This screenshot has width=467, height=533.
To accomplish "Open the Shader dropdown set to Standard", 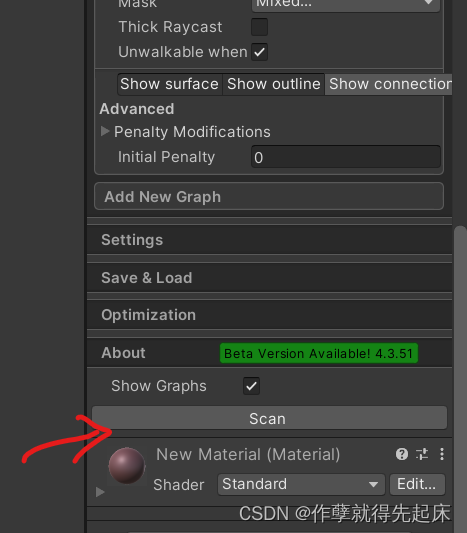I will [x=301, y=484].
